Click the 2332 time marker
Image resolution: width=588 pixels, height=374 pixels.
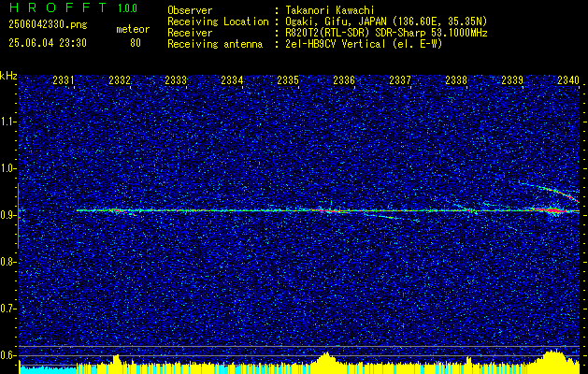(120, 79)
